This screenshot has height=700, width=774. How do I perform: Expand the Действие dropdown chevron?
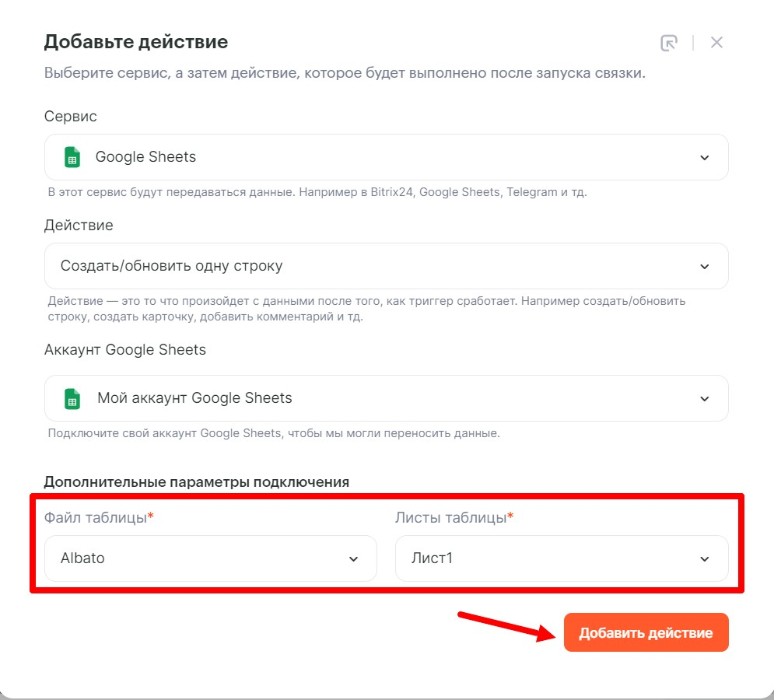click(705, 267)
